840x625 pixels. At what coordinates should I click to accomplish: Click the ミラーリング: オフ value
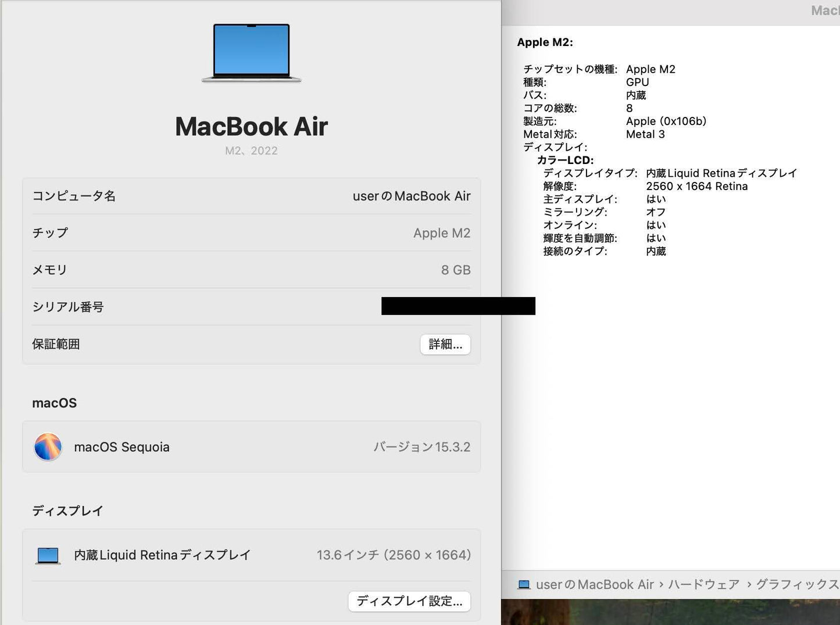pos(656,212)
